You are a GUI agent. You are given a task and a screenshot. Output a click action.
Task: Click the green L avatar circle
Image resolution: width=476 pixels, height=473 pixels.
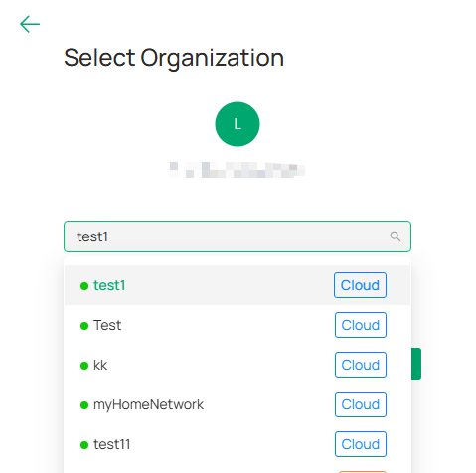pos(238,124)
